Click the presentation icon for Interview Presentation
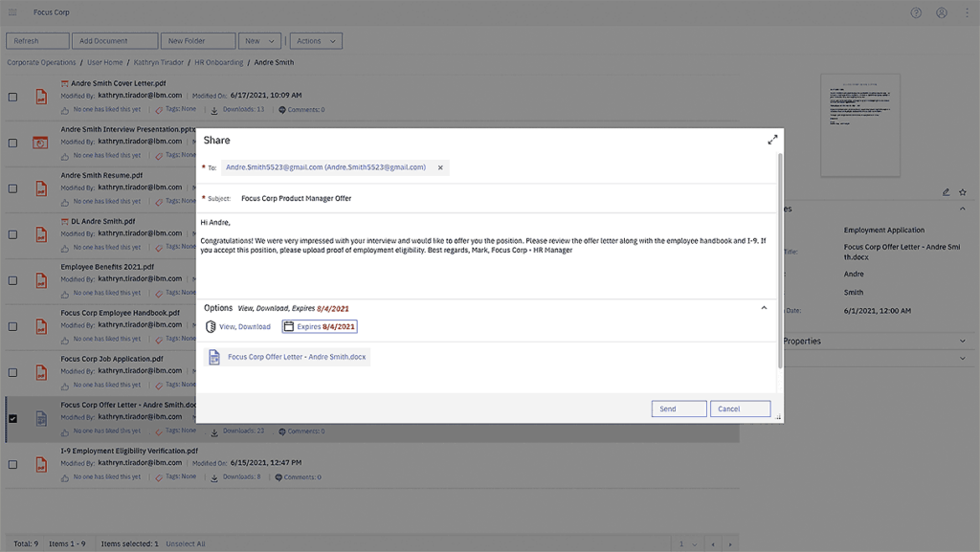Screen dimensions: 980x552 40,143
